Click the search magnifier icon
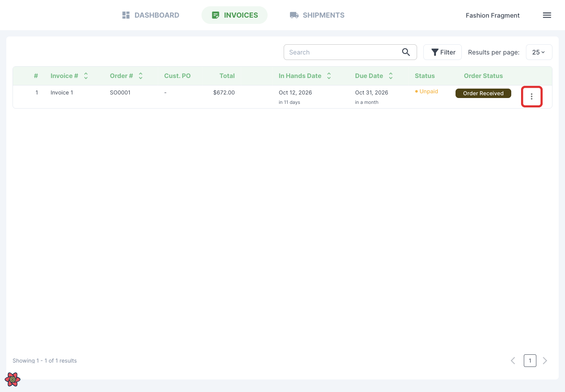 (406, 52)
